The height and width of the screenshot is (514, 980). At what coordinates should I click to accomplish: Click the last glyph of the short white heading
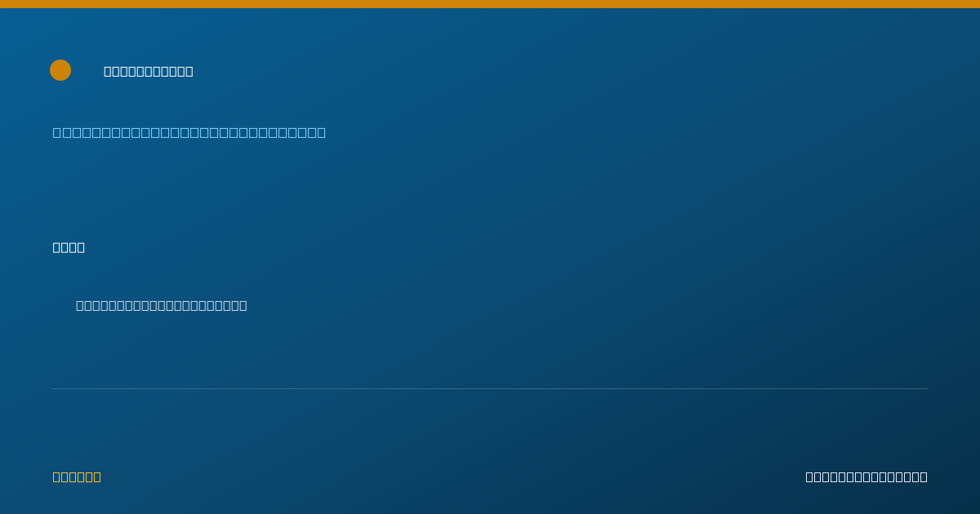pos(81,247)
